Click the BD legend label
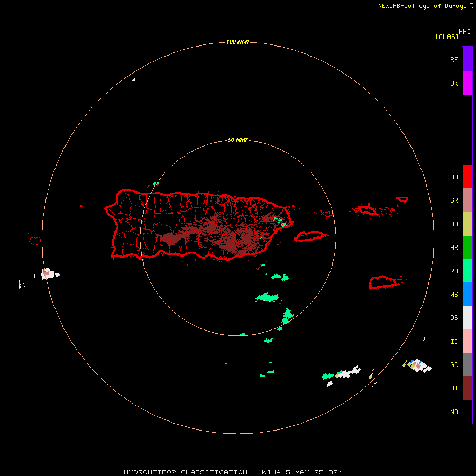This screenshot has height=476, width=476. pos(454,224)
